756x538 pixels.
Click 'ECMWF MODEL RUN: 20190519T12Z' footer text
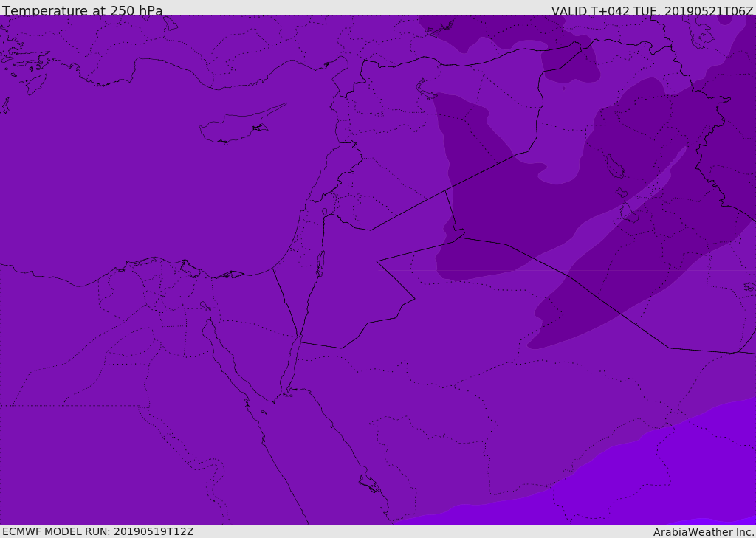[x=98, y=531]
